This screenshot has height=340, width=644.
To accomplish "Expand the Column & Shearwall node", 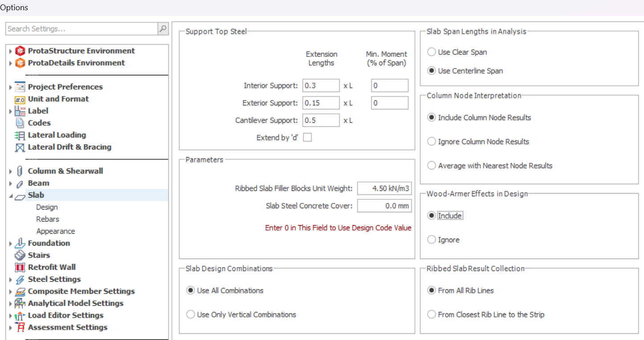I will click(11, 171).
